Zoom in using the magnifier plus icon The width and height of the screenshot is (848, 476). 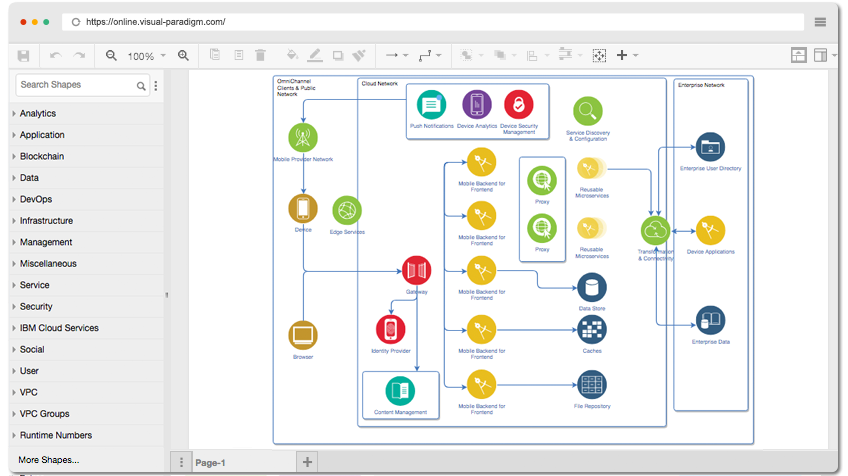[x=183, y=55]
